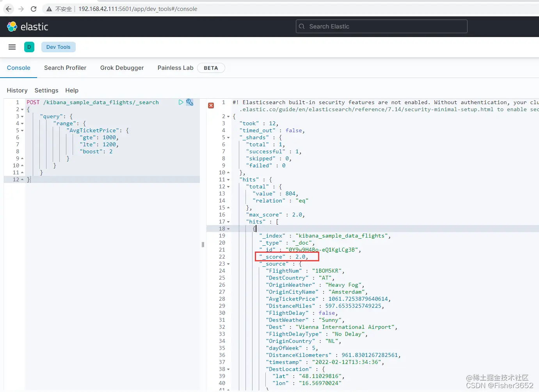Go back with the browser back arrow
This screenshot has height=392, width=539.
[x=9, y=9]
